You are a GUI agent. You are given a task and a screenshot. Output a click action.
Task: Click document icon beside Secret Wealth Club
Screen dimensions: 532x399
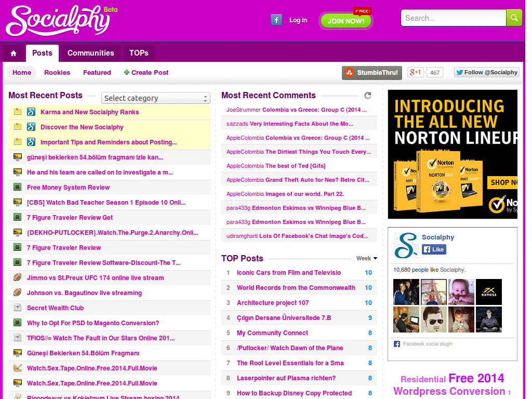tap(18, 308)
